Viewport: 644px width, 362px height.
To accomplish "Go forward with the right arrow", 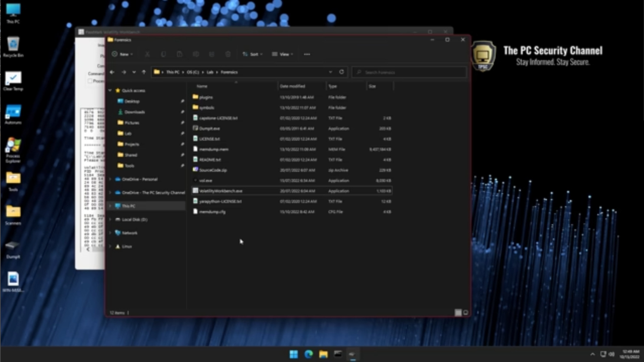I will click(124, 72).
